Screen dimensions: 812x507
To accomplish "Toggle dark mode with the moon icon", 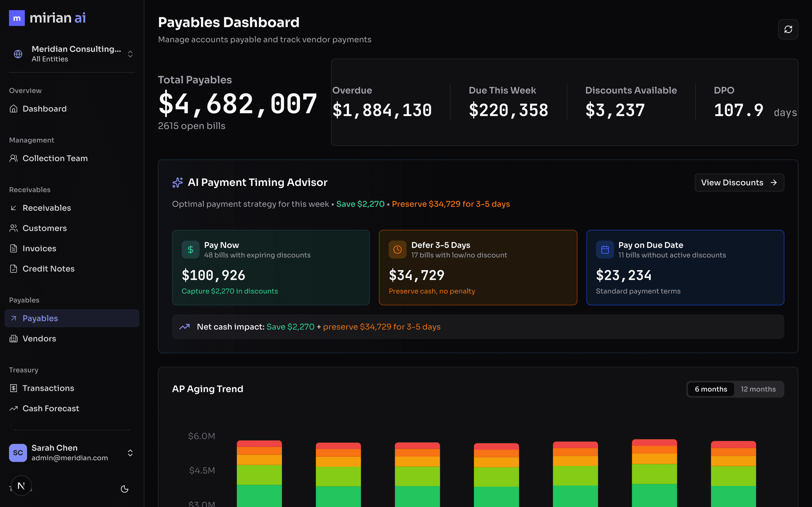I will [x=125, y=489].
